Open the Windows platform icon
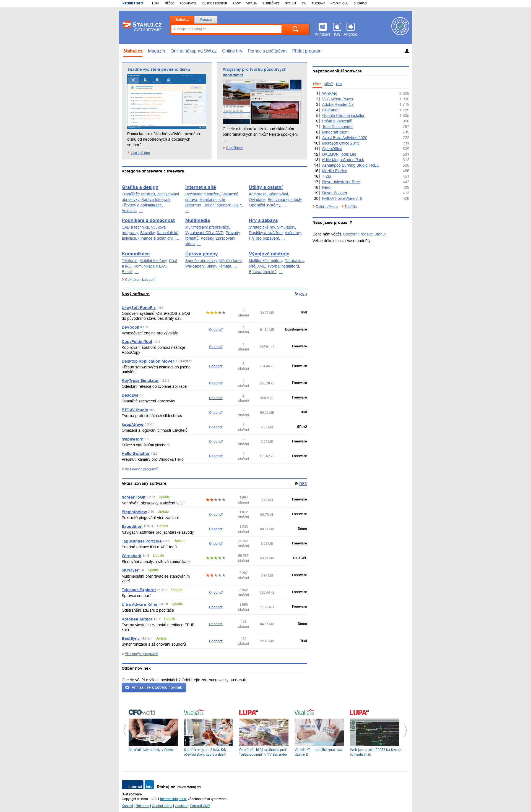Viewport: 531px width, 812px height. pos(323,29)
